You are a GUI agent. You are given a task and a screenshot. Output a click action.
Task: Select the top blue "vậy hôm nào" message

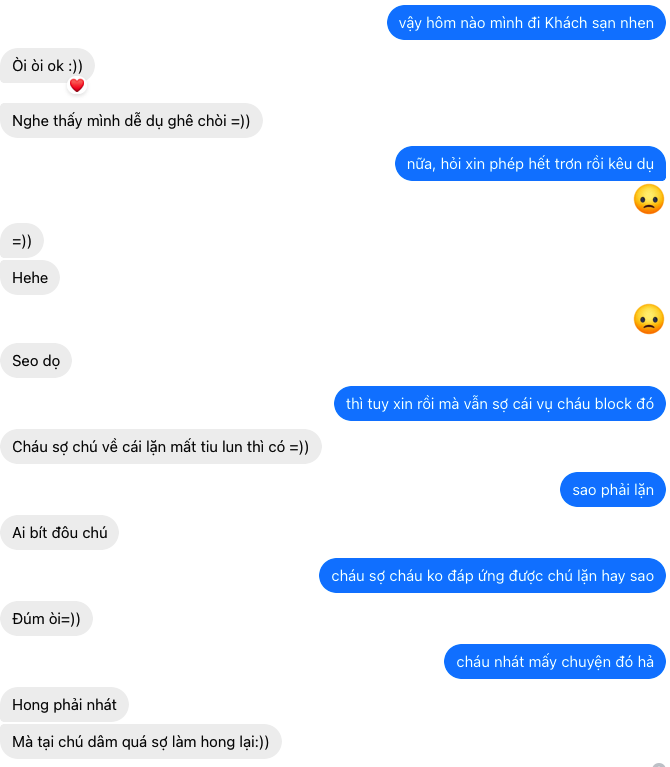pos(526,23)
